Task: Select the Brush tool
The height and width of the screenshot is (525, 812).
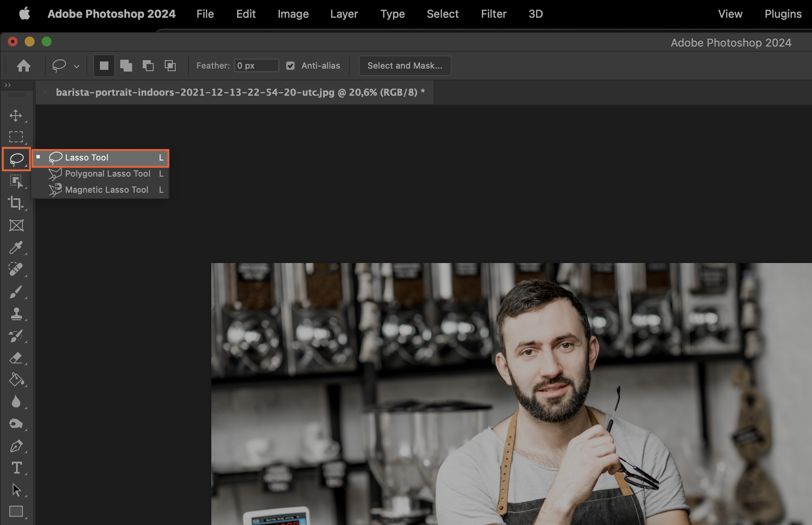Action: pyautogui.click(x=16, y=292)
